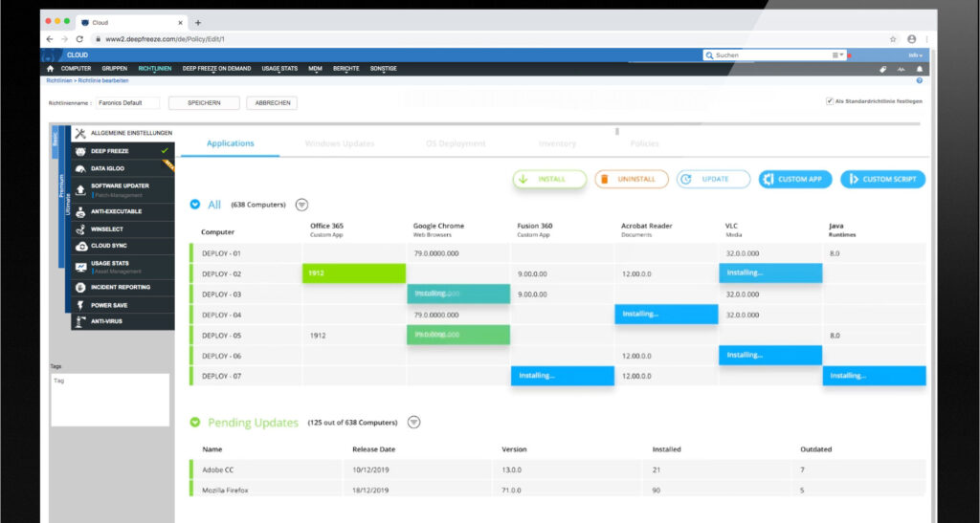
Task: Click the notification bell icon
Action: point(920,69)
